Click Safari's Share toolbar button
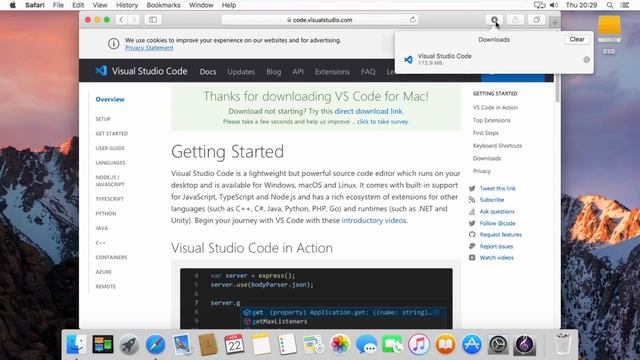The image size is (640, 360). coord(516,20)
